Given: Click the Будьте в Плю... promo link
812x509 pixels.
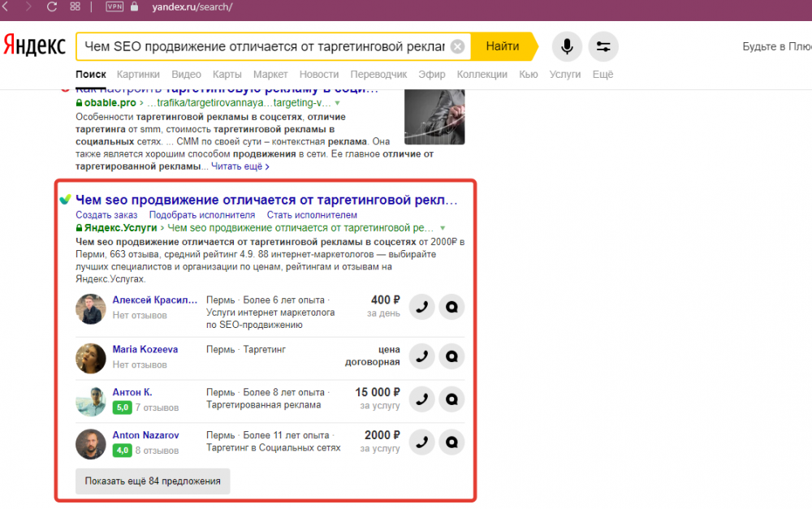Looking at the screenshot, I should (x=777, y=46).
